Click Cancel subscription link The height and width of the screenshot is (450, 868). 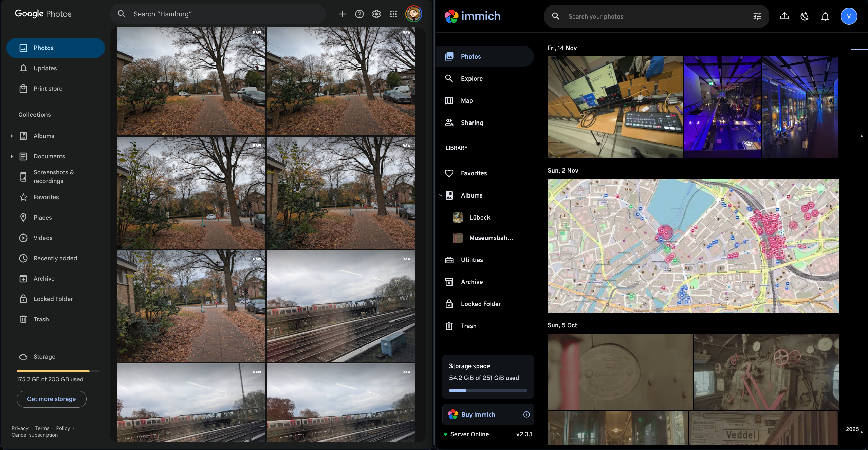[x=35, y=435]
